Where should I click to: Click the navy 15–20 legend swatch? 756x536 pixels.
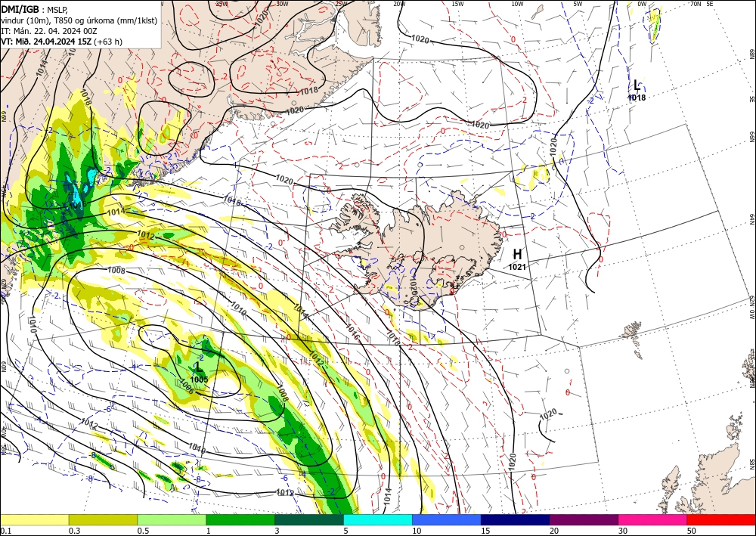516,519
